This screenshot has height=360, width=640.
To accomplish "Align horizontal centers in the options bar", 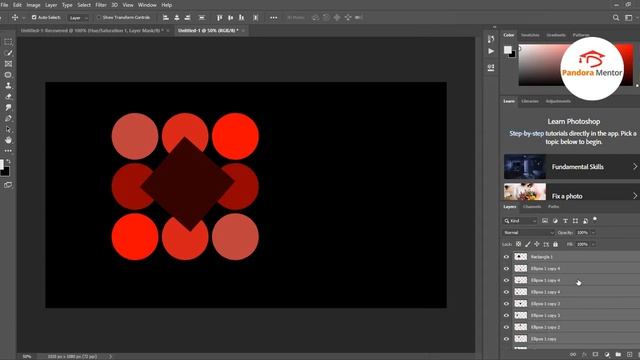I will click(177, 18).
